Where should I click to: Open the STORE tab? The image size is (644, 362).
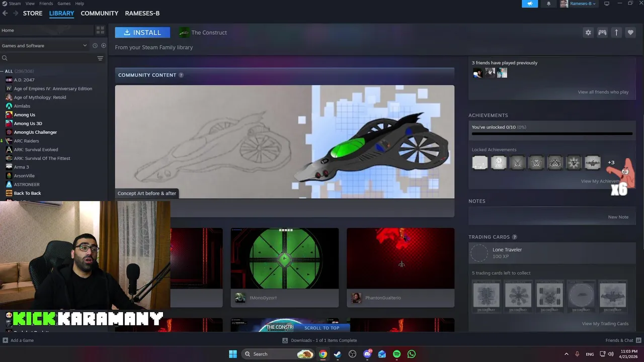33,14
